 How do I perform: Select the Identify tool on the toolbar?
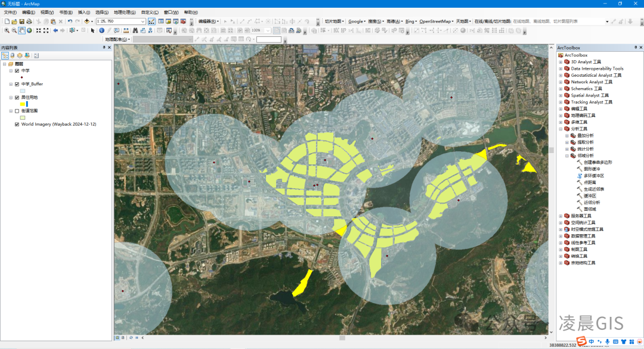click(101, 30)
